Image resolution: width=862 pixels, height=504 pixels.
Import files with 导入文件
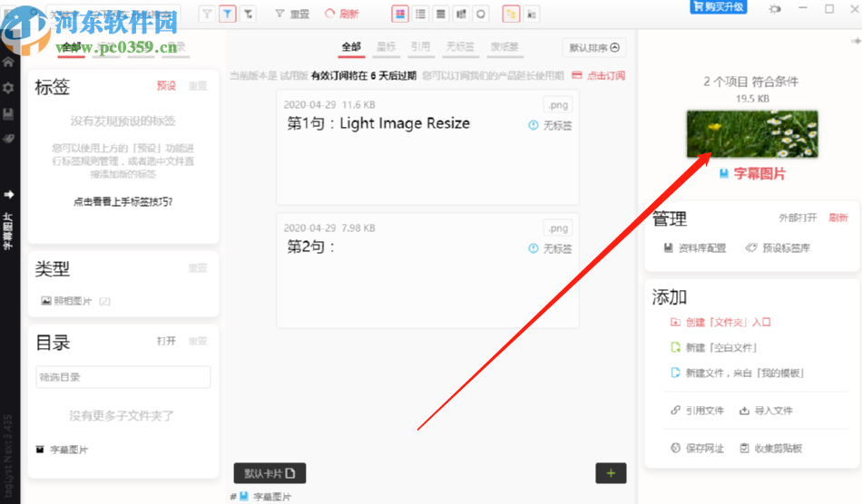pos(766,411)
